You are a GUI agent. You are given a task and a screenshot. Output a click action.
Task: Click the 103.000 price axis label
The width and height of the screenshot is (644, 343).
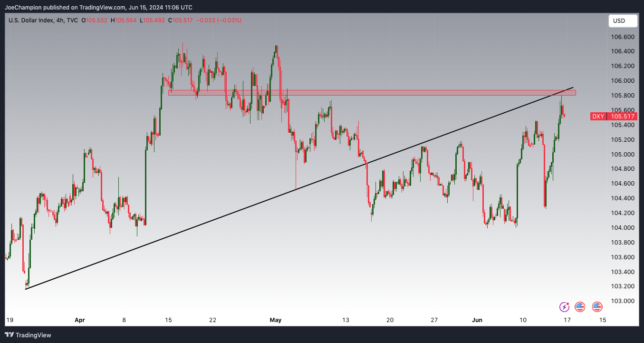click(x=623, y=301)
